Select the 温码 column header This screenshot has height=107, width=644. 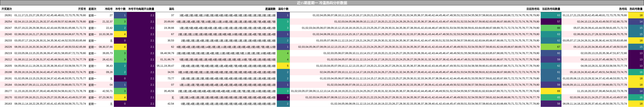[172, 9]
